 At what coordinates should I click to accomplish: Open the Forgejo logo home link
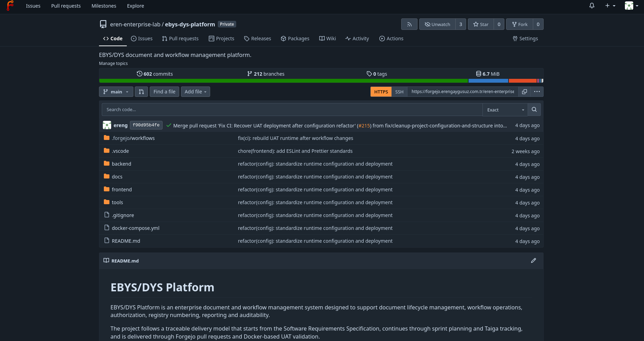pyautogui.click(x=10, y=6)
